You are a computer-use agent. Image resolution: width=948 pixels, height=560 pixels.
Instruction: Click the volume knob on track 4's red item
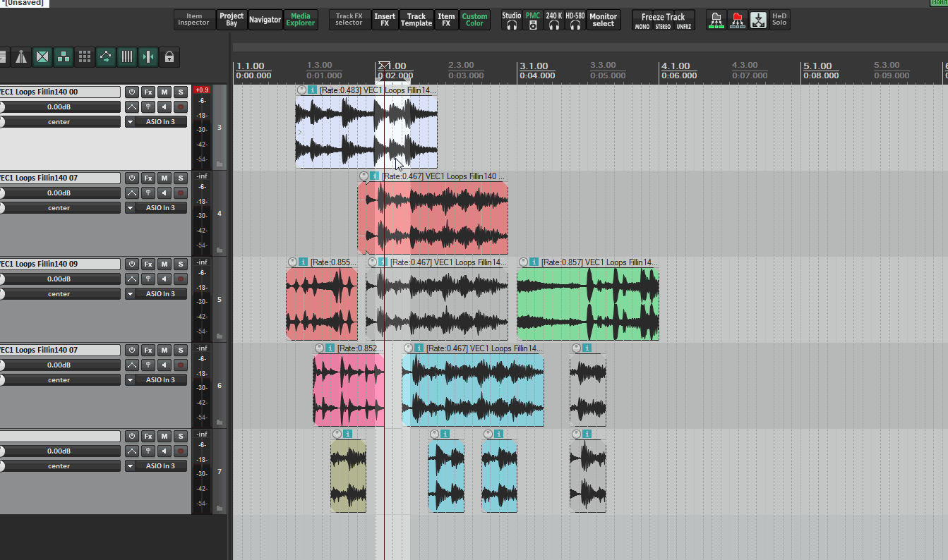click(x=364, y=176)
